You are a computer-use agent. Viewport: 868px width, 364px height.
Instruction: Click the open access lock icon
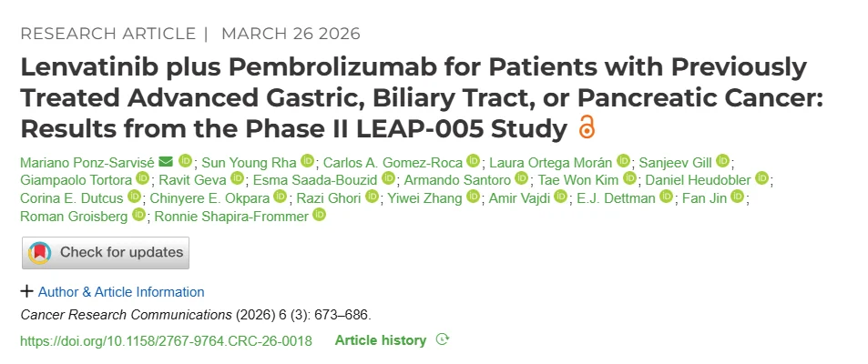(586, 128)
